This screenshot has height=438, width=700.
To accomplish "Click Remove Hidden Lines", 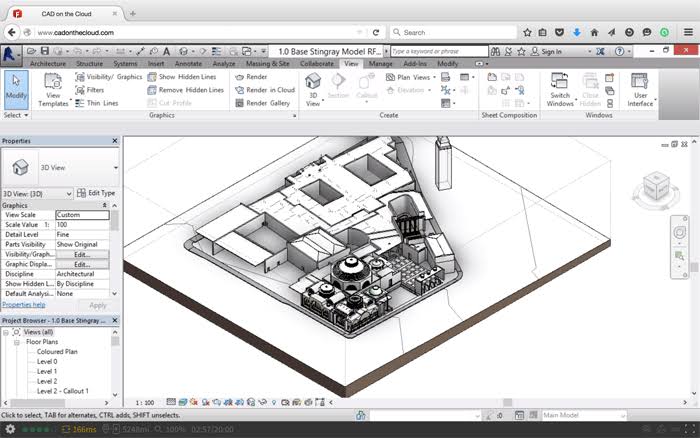I will coord(185,90).
